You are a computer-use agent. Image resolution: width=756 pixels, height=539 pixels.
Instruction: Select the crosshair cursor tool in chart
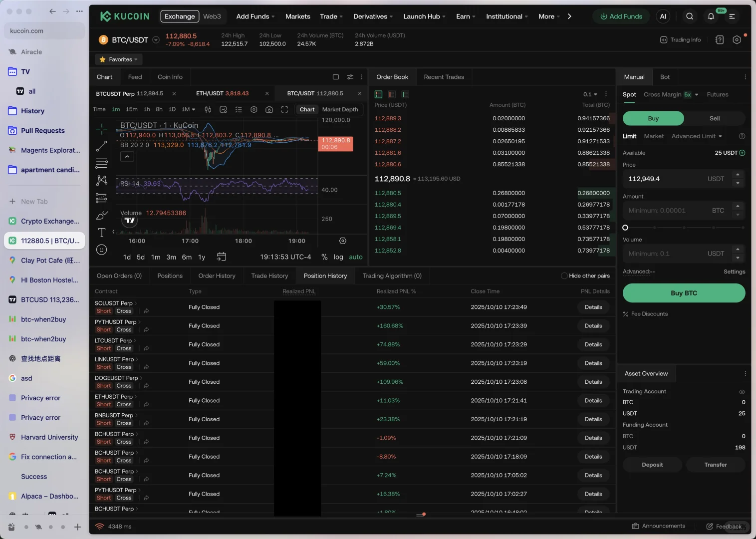pyautogui.click(x=102, y=129)
